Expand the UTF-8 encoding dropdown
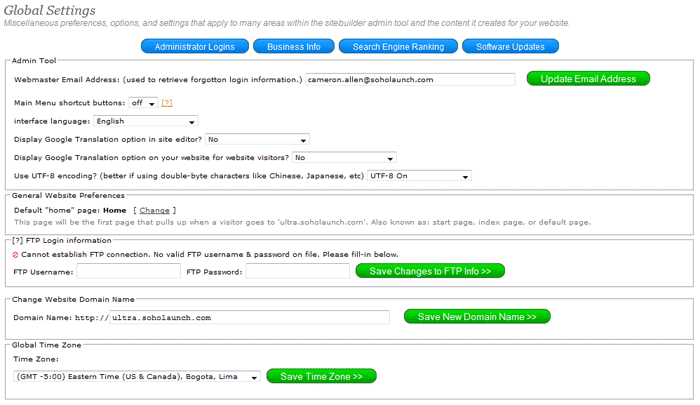Viewport: 700px width, 405px height. click(419, 176)
